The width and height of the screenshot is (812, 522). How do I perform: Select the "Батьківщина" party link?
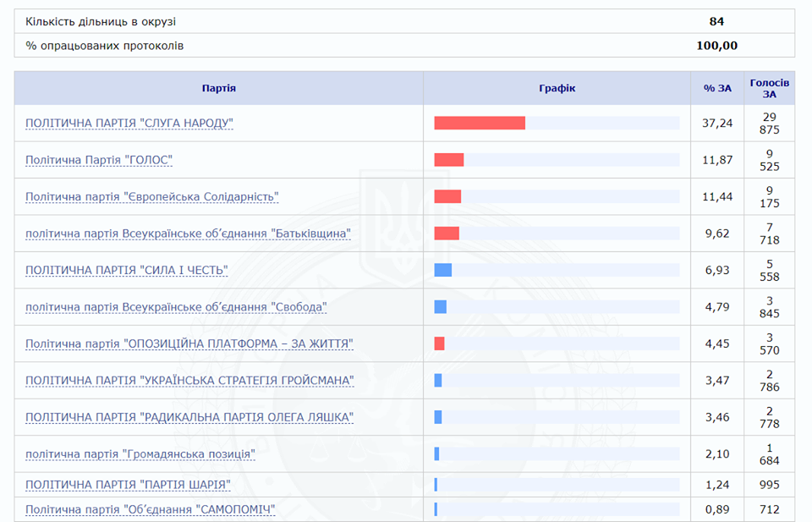coord(188,234)
